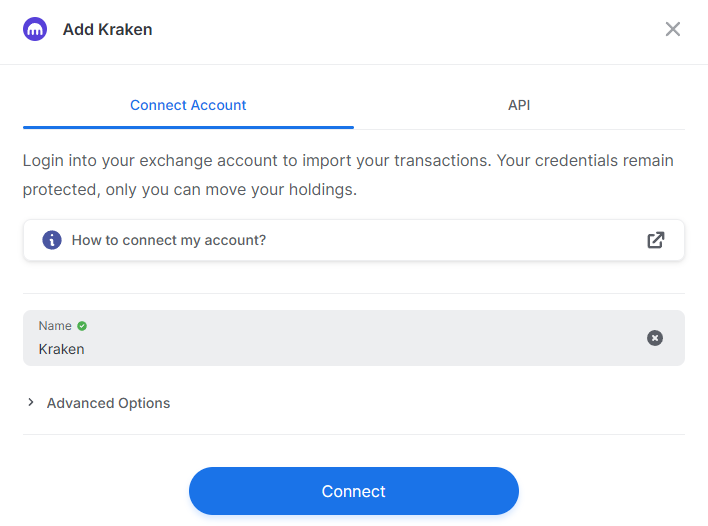Click the purple Kraken logo icon
The width and height of the screenshot is (708, 526).
pos(35,29)
